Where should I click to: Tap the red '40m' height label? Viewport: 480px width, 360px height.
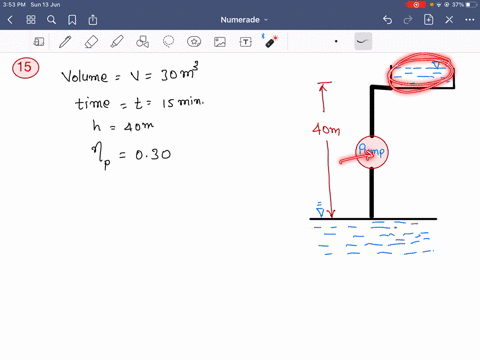tap(326, 129)
